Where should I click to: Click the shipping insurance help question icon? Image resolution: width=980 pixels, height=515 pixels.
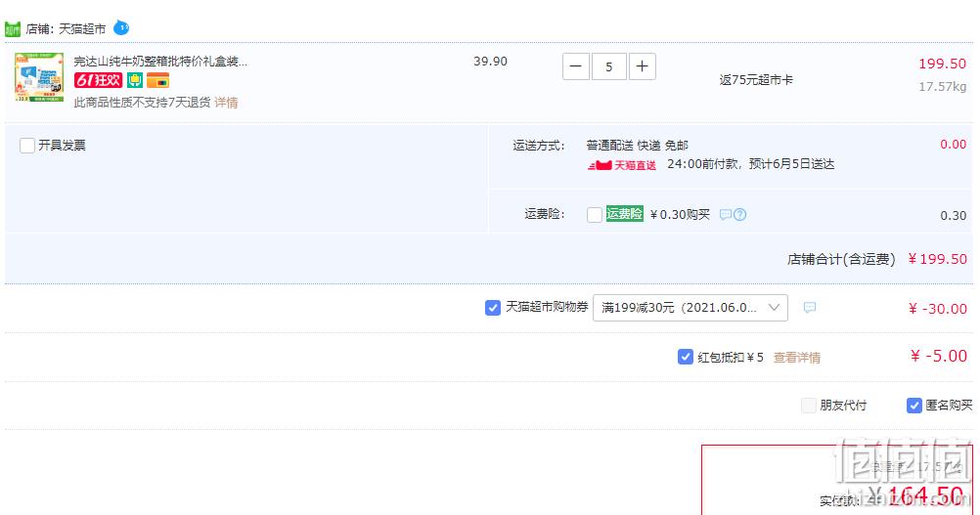[x=740, y=215]
